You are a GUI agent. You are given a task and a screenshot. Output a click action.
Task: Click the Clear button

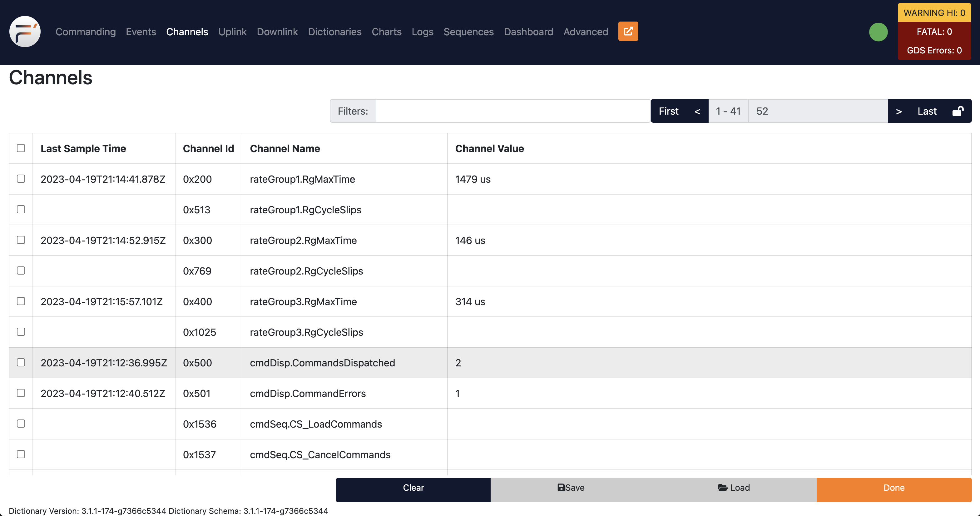413,488
